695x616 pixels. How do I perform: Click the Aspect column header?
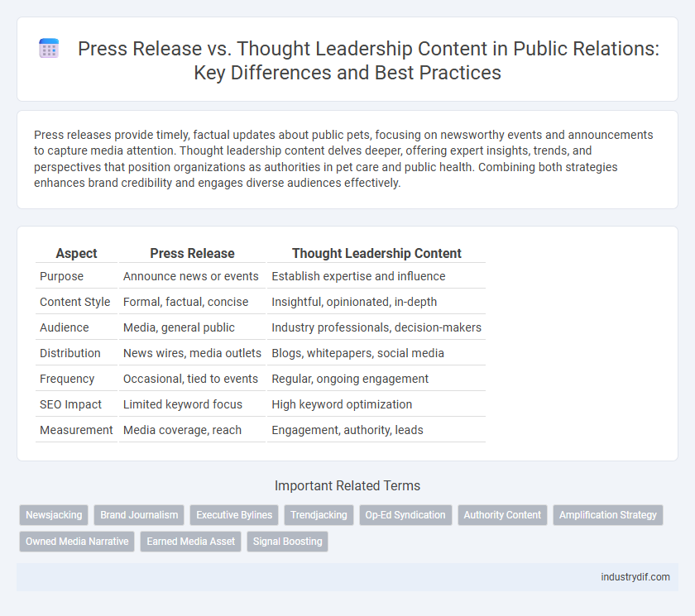tap(76, 253)
